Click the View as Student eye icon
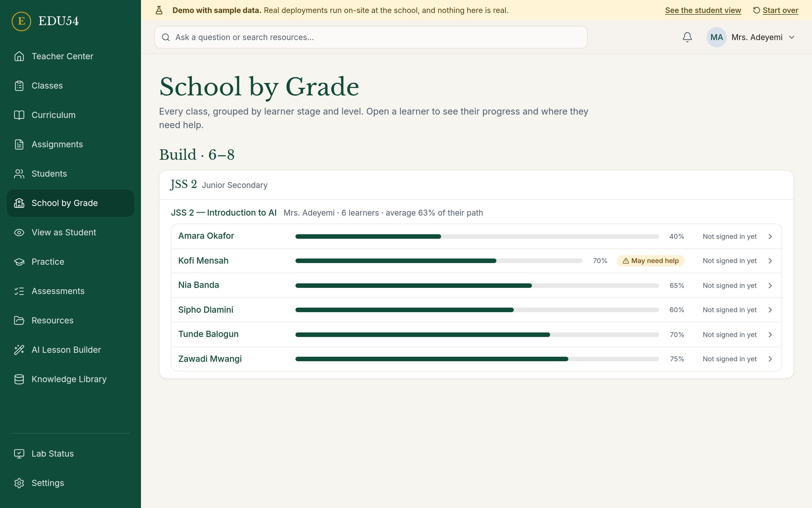The image size is (812, 508). coord(19,233)
